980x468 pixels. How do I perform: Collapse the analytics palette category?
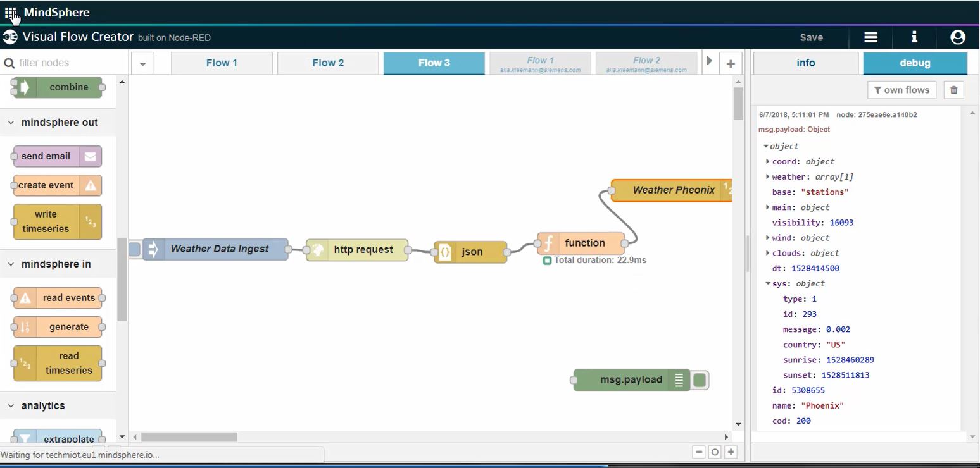11,406
